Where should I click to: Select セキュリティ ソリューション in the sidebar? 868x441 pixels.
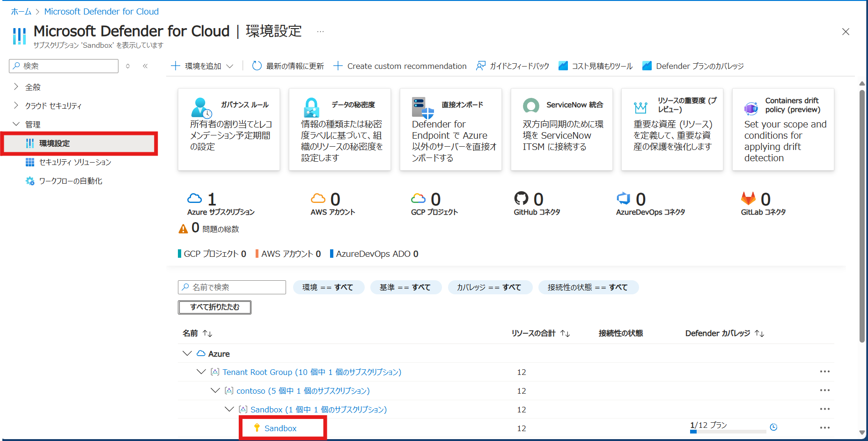(75, 162)
